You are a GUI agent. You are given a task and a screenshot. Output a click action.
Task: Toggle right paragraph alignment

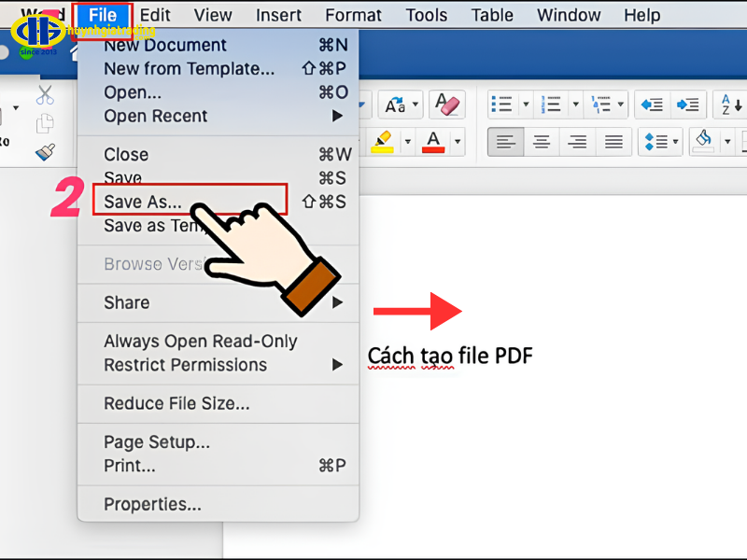tap(577, 142)
